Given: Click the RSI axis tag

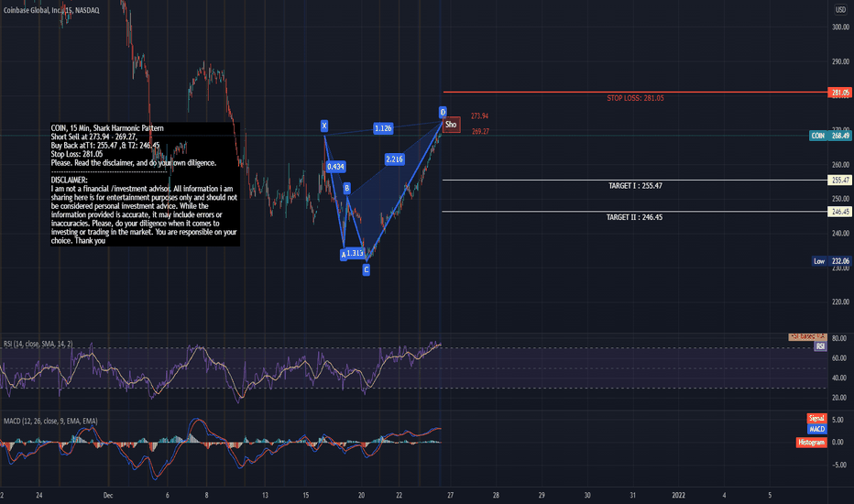Looking at the screenshot, I should point(820,346).
